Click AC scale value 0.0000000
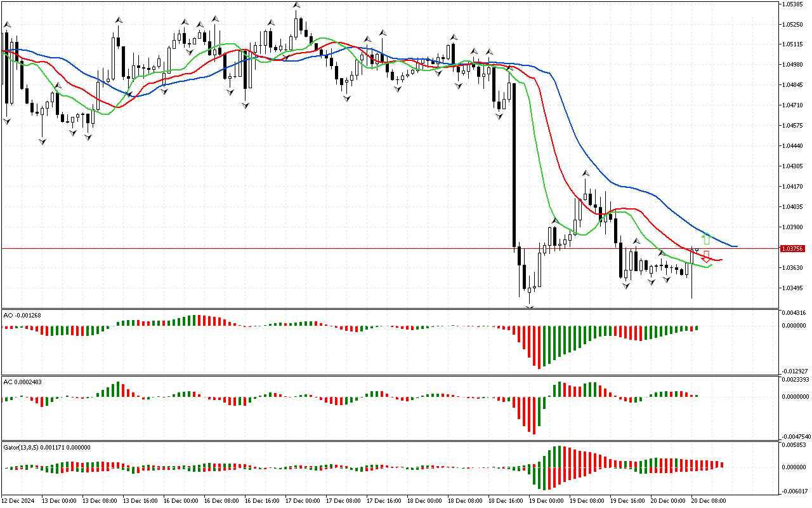This screenshot has height=508, width=812. (795, 397)
